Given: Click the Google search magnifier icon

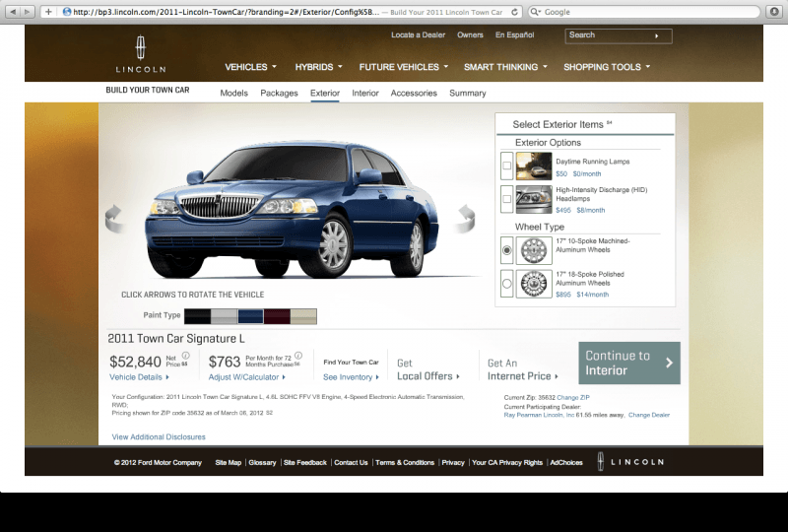Looking at the screenshot, I should (536, 12).
